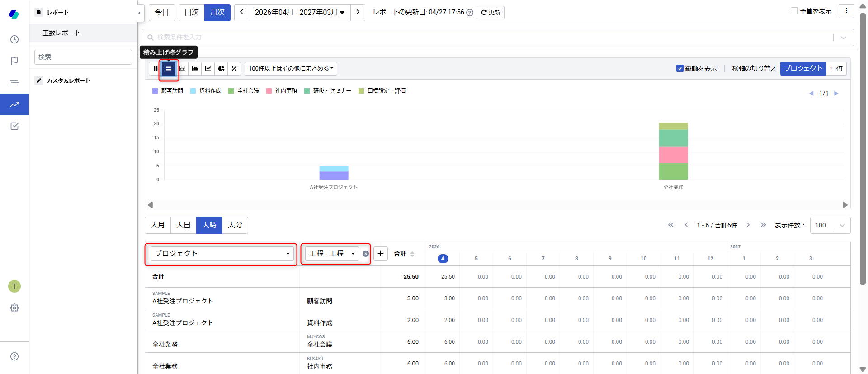Select the stacked bar chart icon
Image resolution: width=868 pixels, height=374 pixels.
[169, 69]
